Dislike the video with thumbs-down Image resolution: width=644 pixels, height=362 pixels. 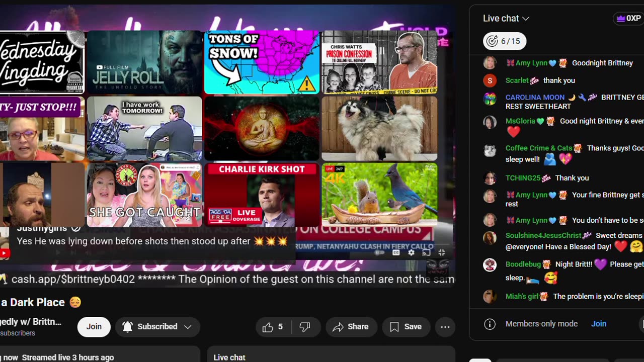(x=305, y=327)
